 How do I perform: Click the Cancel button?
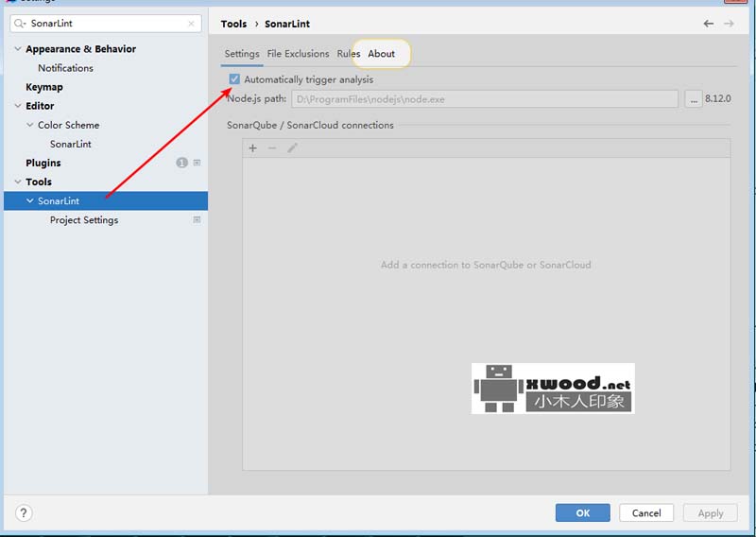(646, 512)
